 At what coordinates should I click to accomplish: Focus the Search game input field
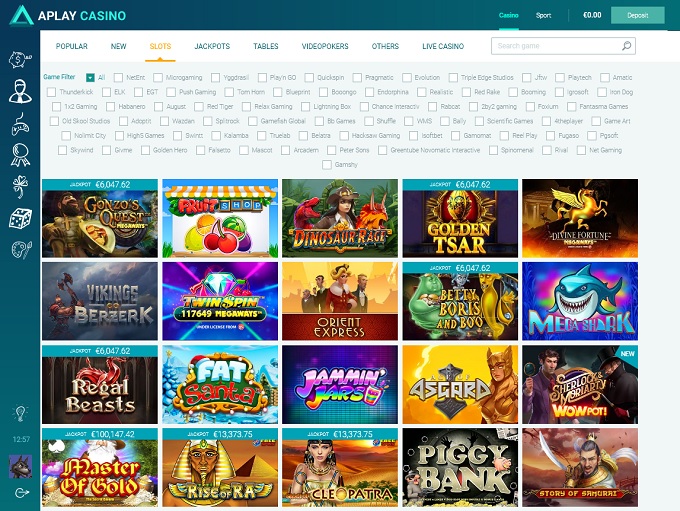(x=563, y=46)
